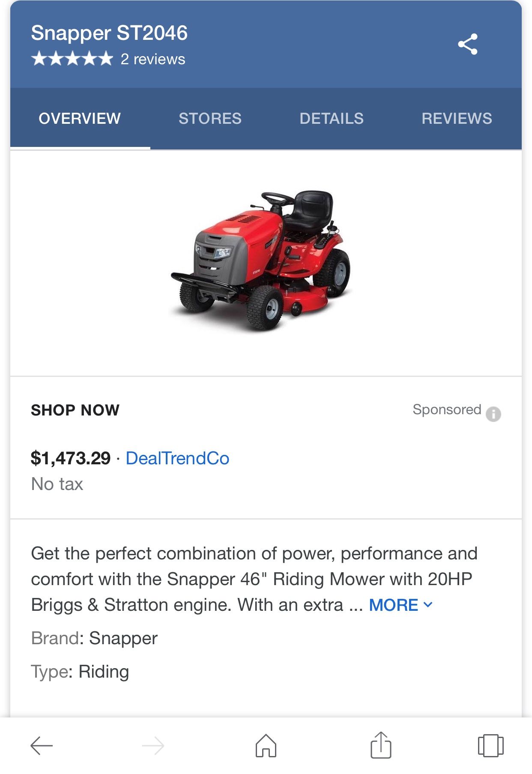Tap the Snapper ST2046 title
The height and width of the screenshot is (774, 532).
109,33
